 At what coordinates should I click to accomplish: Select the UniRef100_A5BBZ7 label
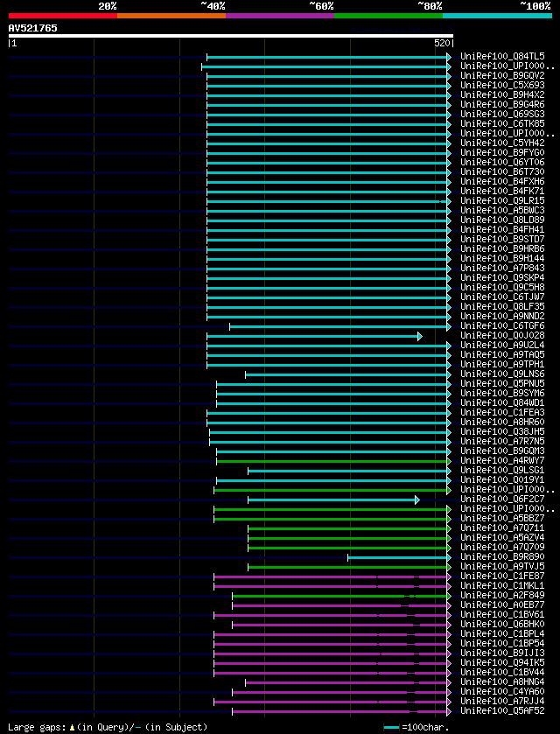pos(502,519)
